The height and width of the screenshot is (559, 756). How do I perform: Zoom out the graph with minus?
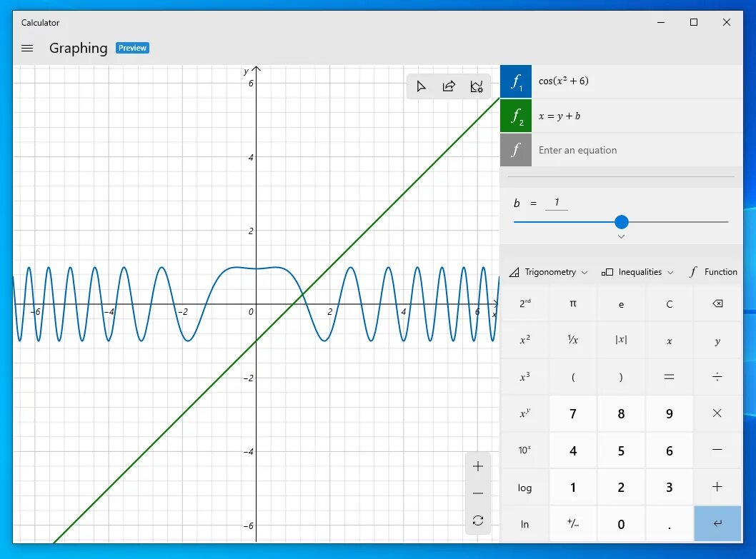click(478, 493)
